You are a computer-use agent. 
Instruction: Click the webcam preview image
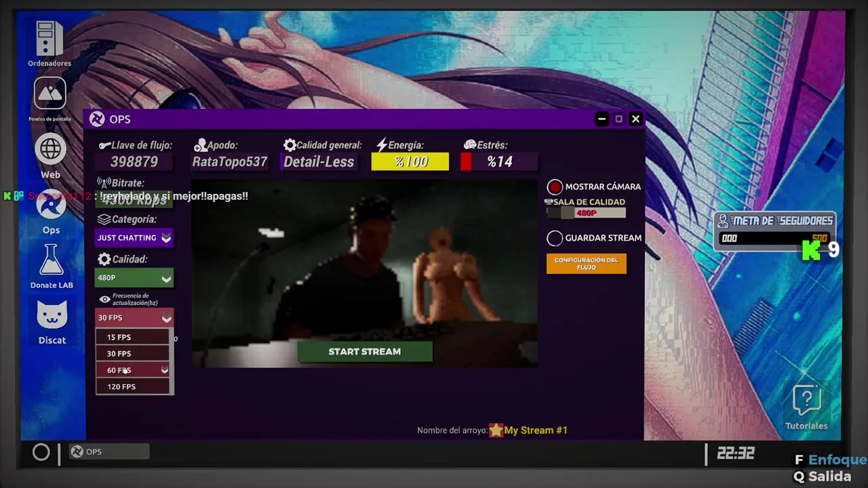(364, 273)
